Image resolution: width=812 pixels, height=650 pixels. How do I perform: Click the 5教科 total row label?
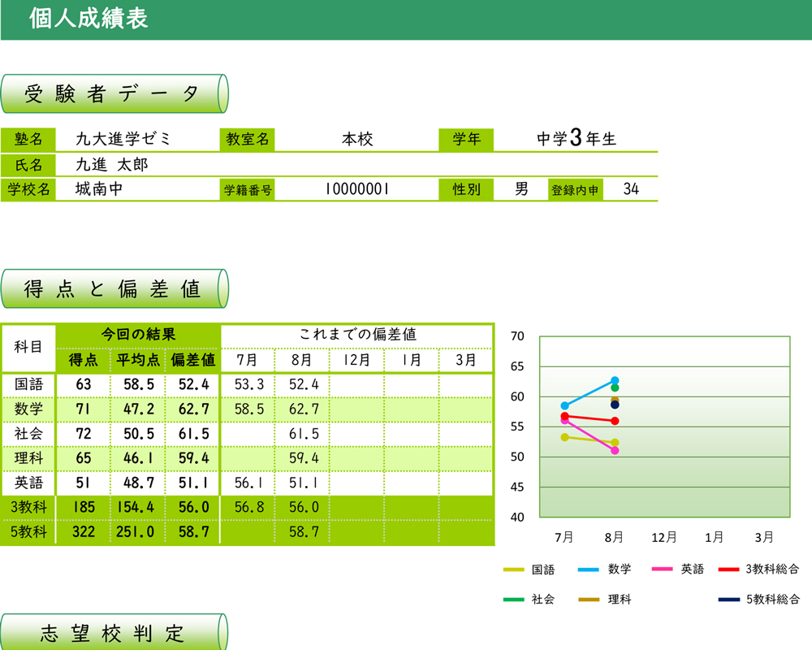(x=28, y=532)
